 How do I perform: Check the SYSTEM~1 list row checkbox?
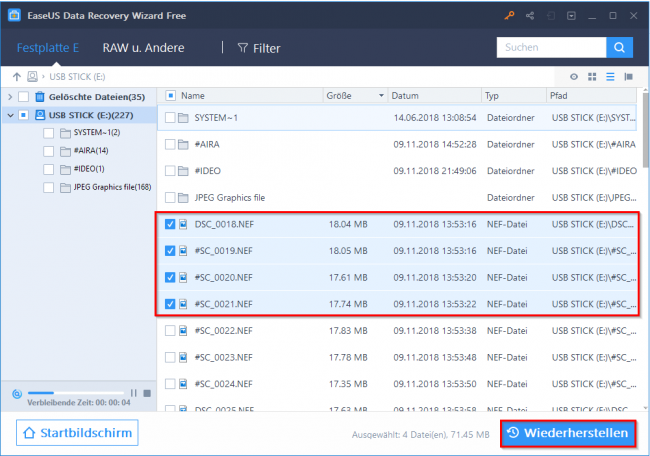pyautogui.click(x=170, y=118)
